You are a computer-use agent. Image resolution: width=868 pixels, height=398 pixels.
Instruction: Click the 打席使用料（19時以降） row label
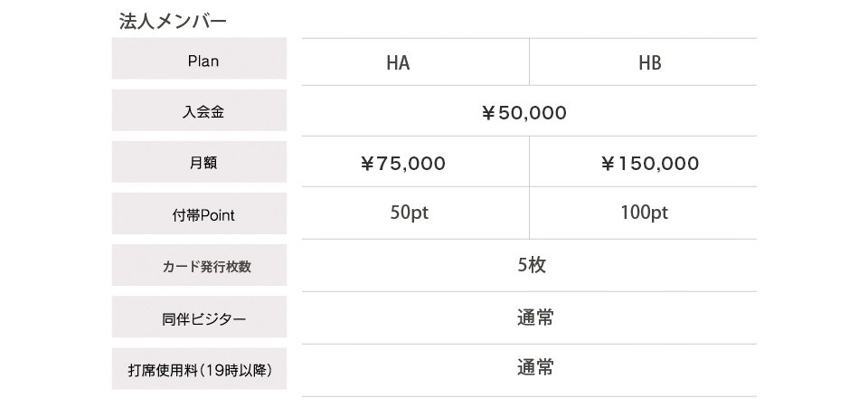click(x=199, y=369)
